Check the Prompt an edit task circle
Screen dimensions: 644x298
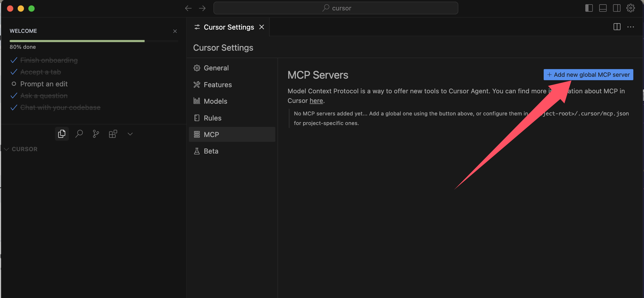pos(14,84)
